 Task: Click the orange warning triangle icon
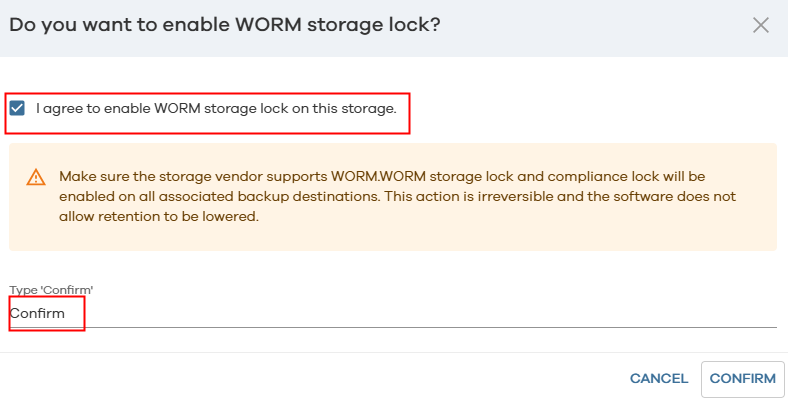36,178
